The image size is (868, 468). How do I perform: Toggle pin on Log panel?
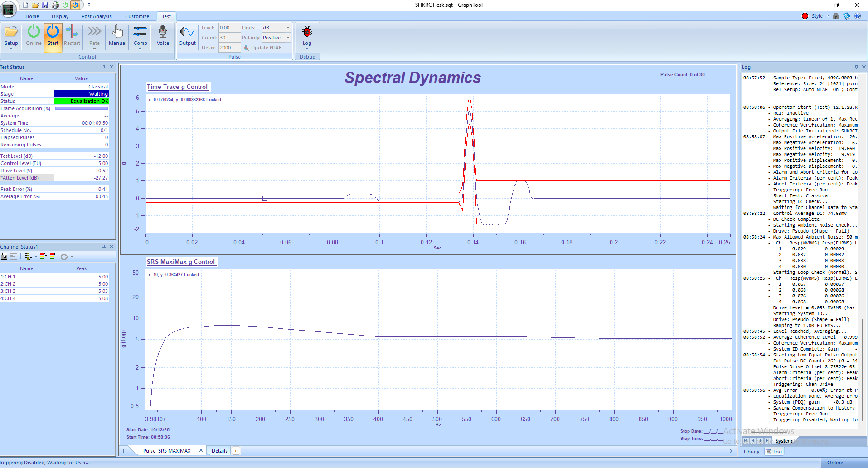856,67
